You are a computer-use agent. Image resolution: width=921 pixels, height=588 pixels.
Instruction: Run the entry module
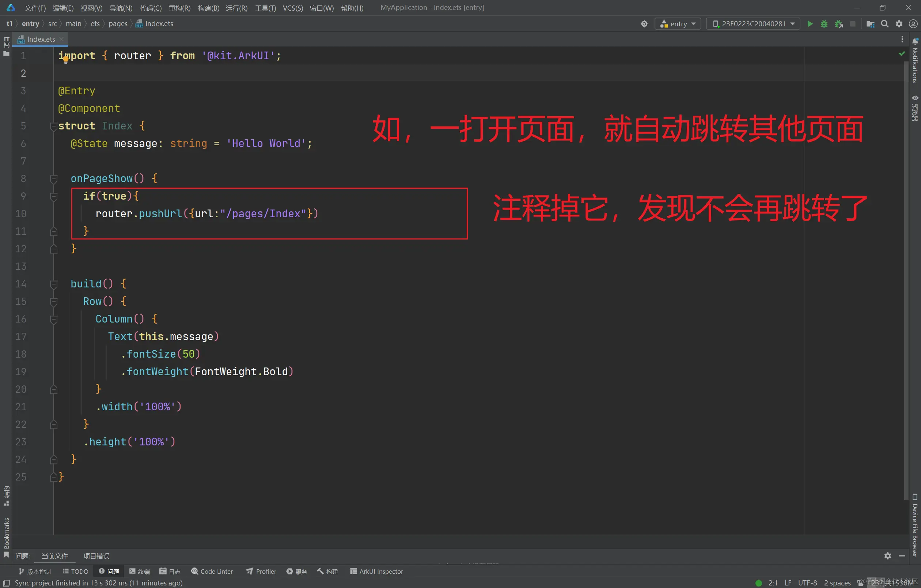[810, 24]
